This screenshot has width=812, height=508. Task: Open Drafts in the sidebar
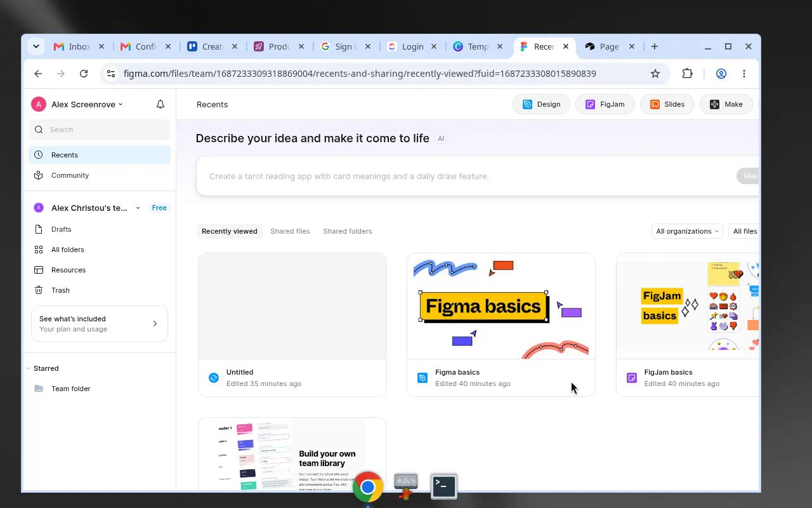pyautogui.click(x=100, y=229)
